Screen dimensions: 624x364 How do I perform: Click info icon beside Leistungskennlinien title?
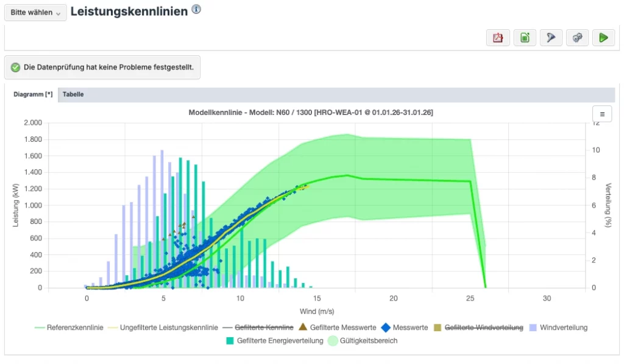(196, 10)
